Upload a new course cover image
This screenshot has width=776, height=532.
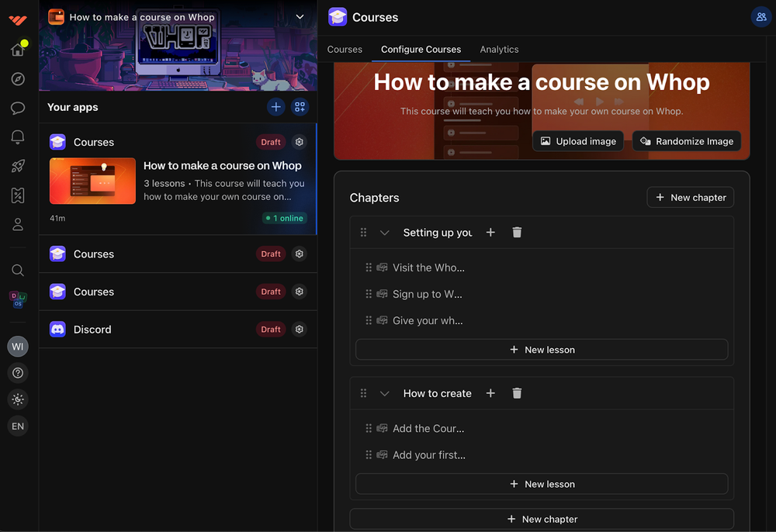[577, 141]
